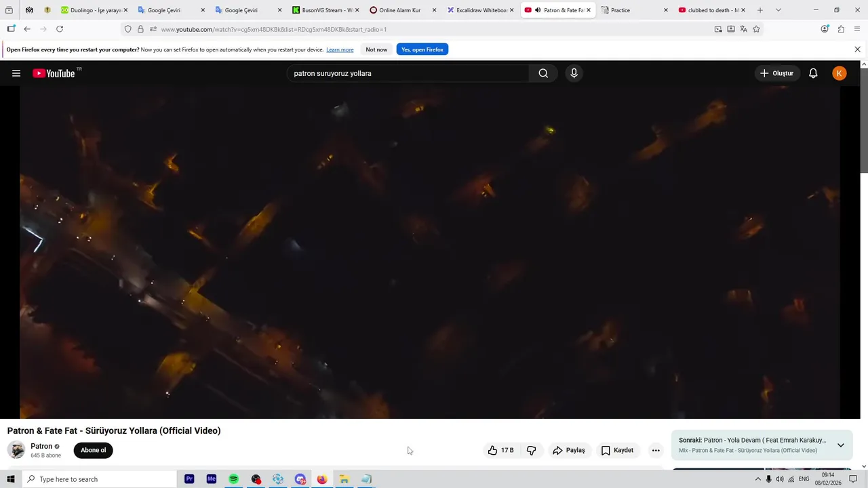
Task: Switch to BusonVG Stream tab
Action: coord(327,10)
